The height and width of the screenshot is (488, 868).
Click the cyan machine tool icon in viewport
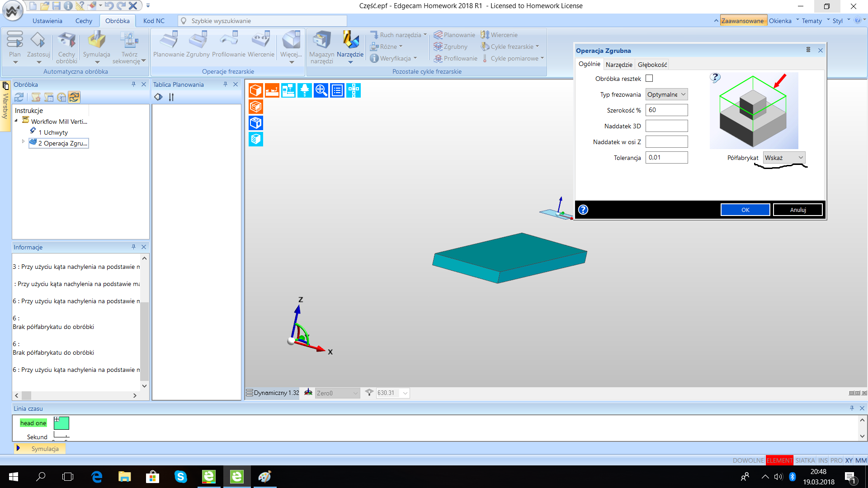[x=288, y=90]
